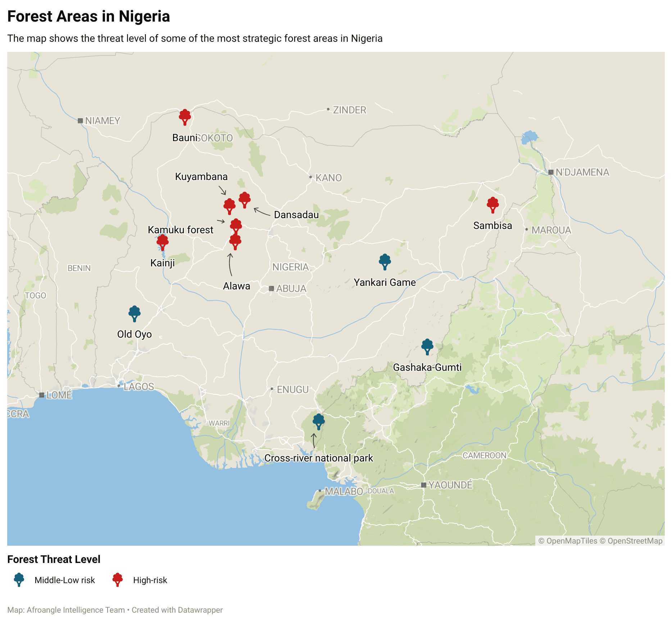Click the Alawa red tree marker

click(235, 242)
